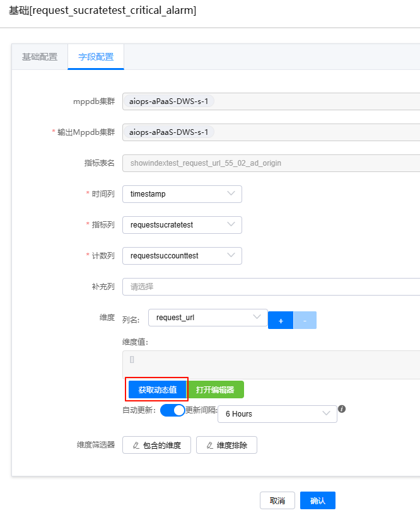This screenshot has height=513, width=420.
Task: Select the 字段配置 tab
Action: tap(96, 57)
